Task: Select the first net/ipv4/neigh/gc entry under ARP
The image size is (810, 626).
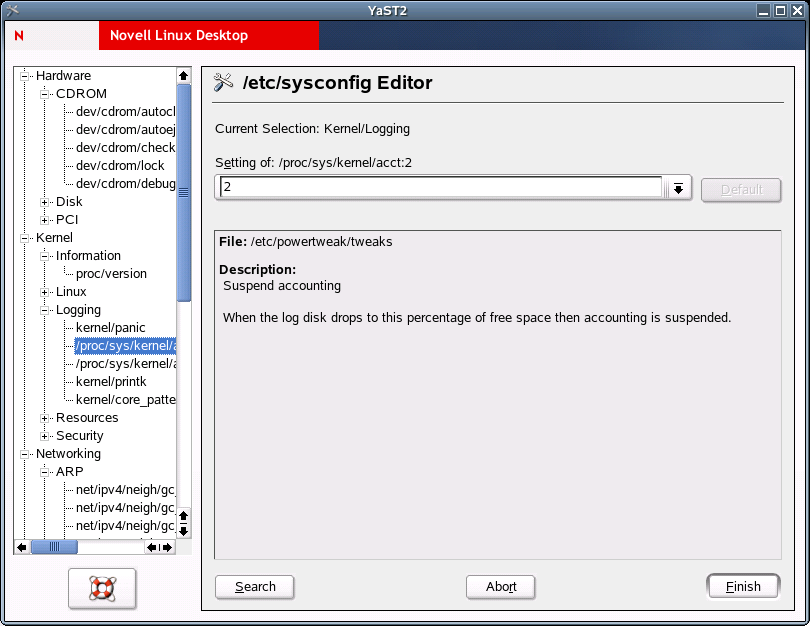Action: pyautogui.click(x=126, y=490)
